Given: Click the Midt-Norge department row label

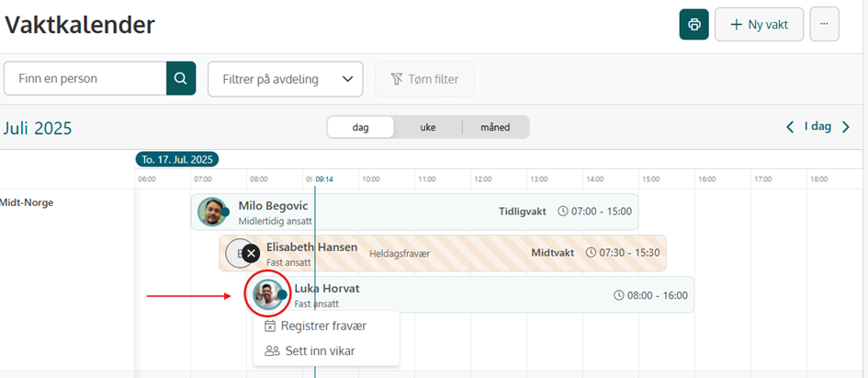Looking at the screenshot, I should (x=27, y=202).
